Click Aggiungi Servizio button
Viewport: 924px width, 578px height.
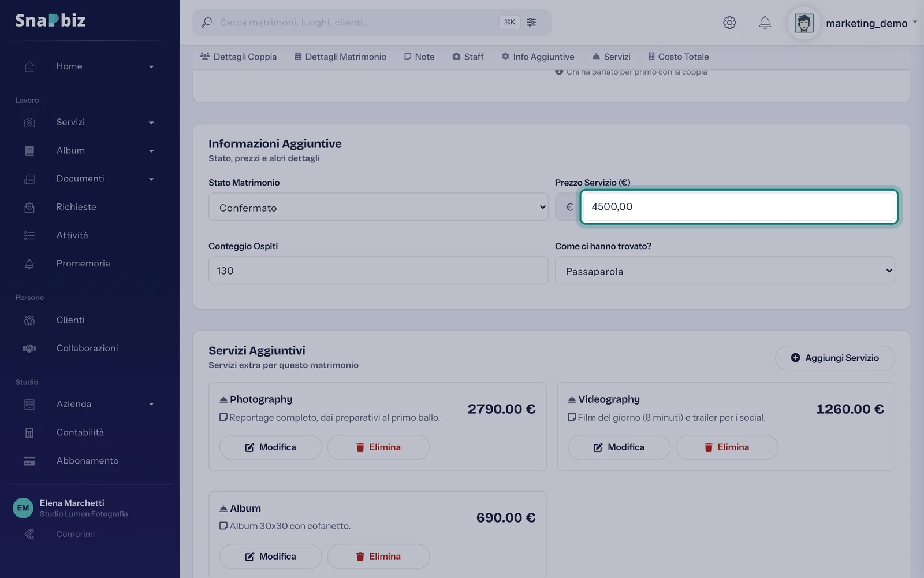pos(834,358)
